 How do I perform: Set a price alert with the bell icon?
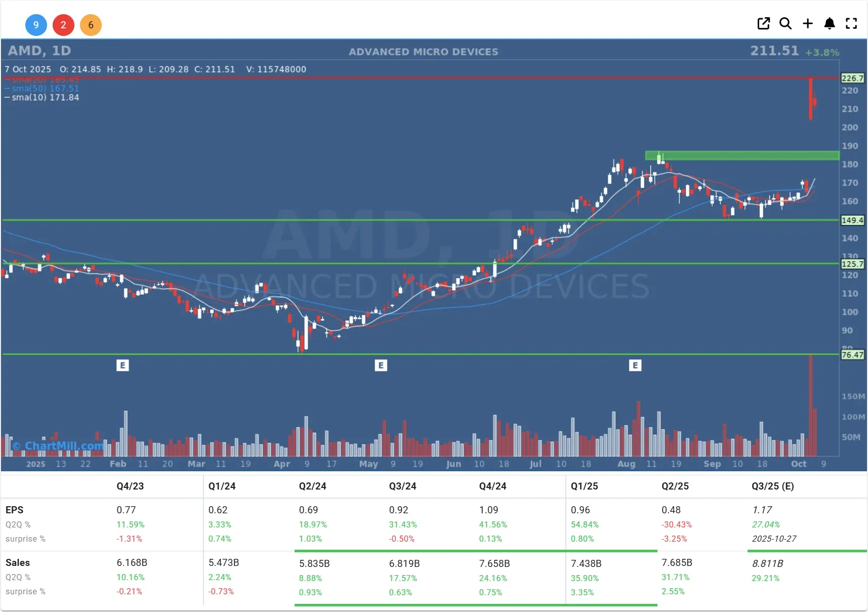coord(830,23)
